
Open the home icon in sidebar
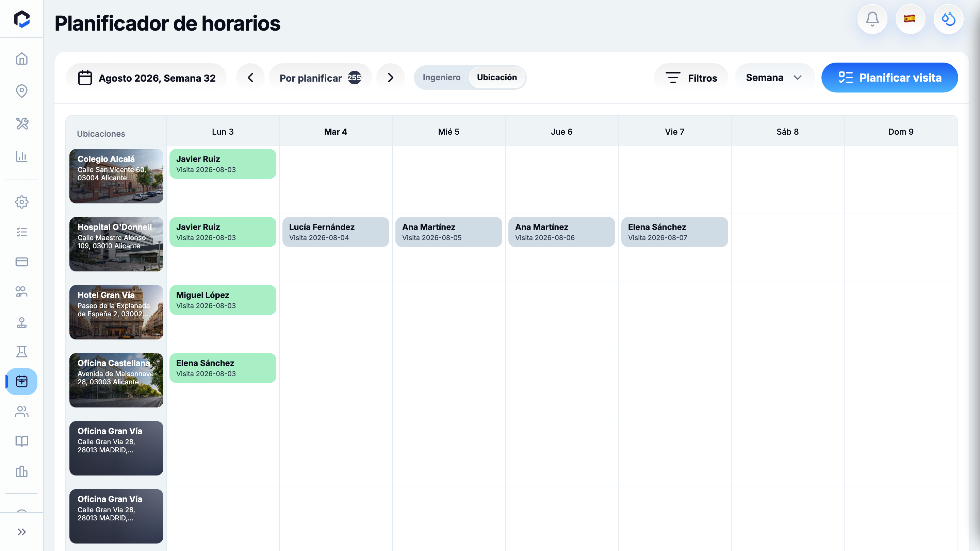(22, 59)
